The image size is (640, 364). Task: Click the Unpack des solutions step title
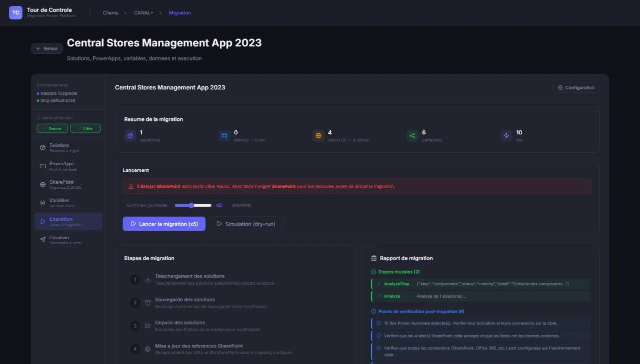[180, 323]
